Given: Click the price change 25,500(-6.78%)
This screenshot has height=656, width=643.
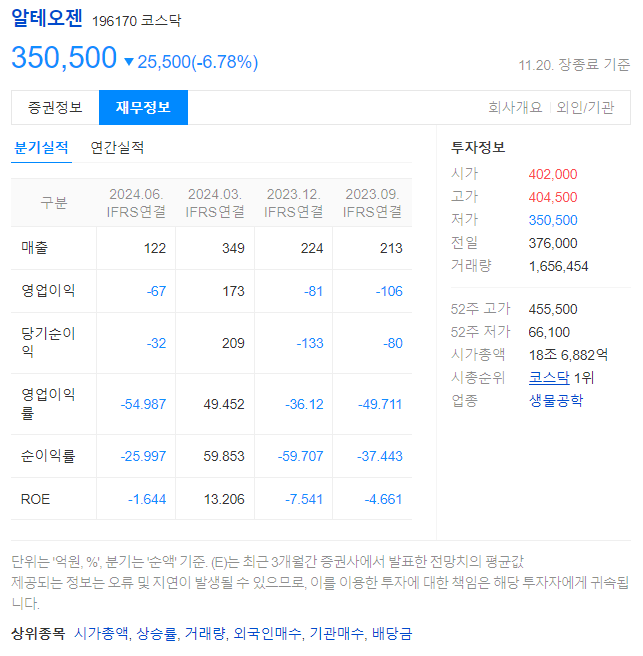Looking at the screenshot, I should pyautogui.click(x=197, y=62).
